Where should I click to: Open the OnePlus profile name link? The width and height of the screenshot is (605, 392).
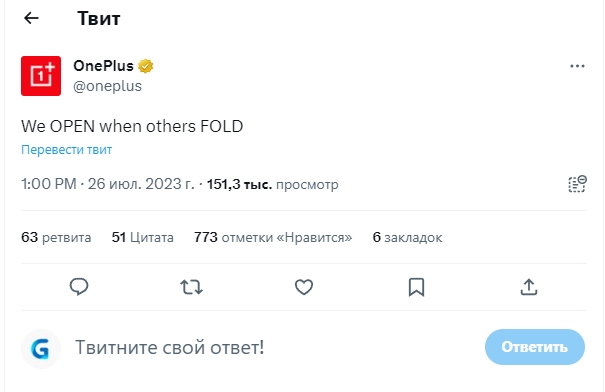coord(103,66)
